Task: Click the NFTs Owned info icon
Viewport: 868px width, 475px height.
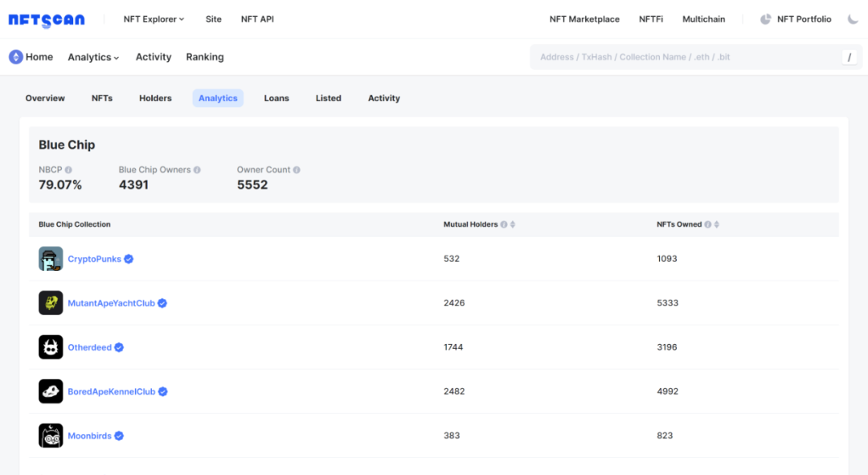Action: click(707, 224)
